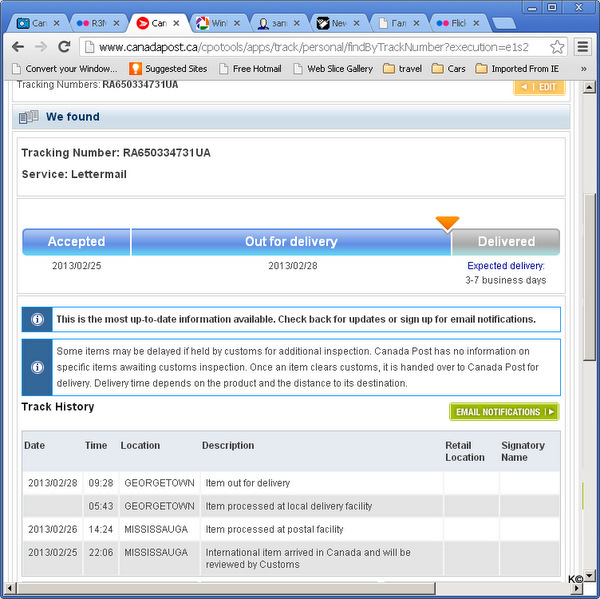Switch to the Flickr tab at right
Screen dimensions: 600x599
(457, 23)
